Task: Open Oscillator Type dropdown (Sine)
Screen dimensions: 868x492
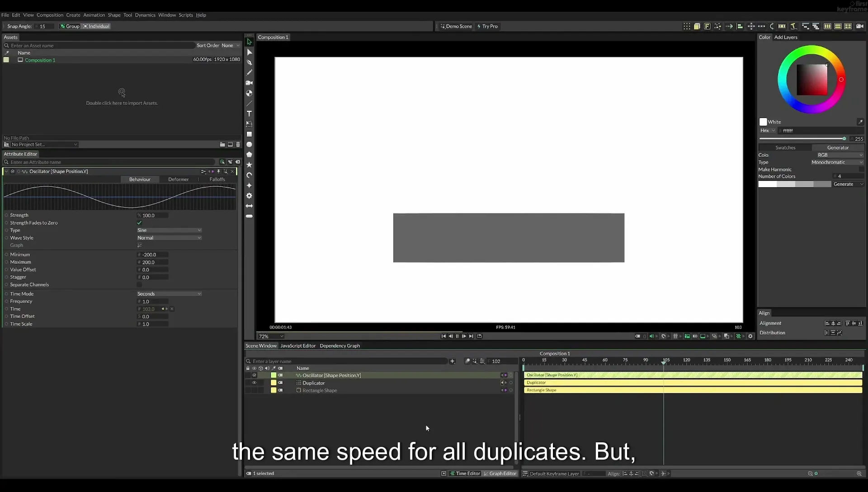Action: pos(169,231)
